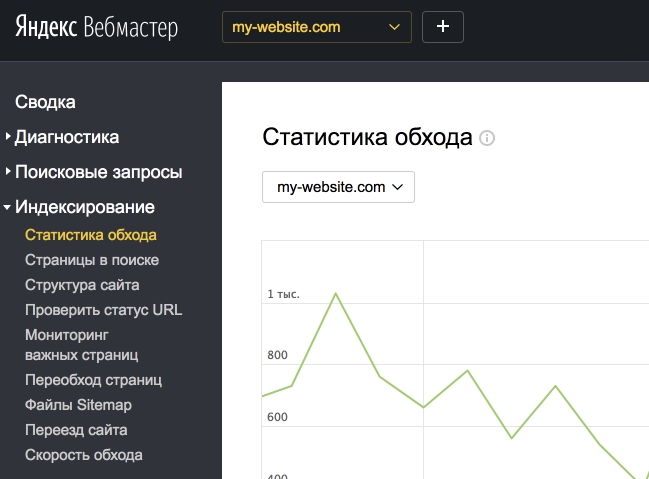Click info icon next to Статистика обхода
Viewport: 649px width, 479px height.
click(487, 138)
